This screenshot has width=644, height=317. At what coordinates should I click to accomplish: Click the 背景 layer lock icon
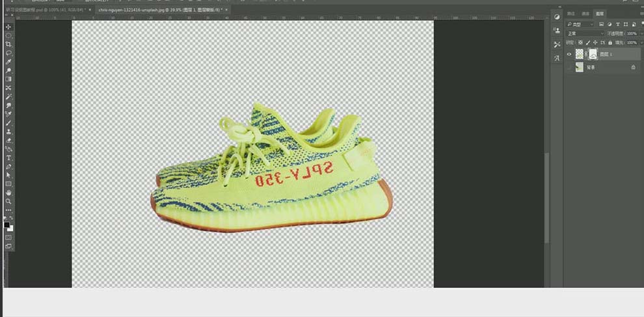tap(634, 67)
